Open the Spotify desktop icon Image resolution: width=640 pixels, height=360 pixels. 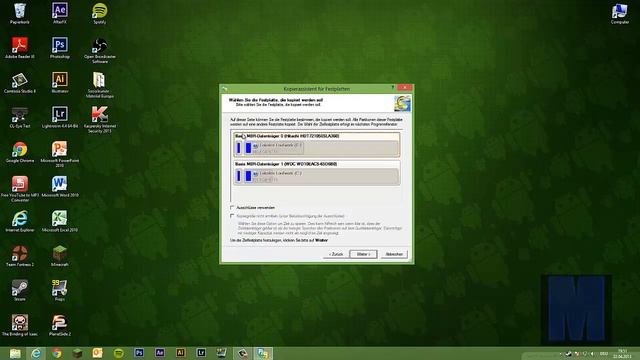[100, 13]
